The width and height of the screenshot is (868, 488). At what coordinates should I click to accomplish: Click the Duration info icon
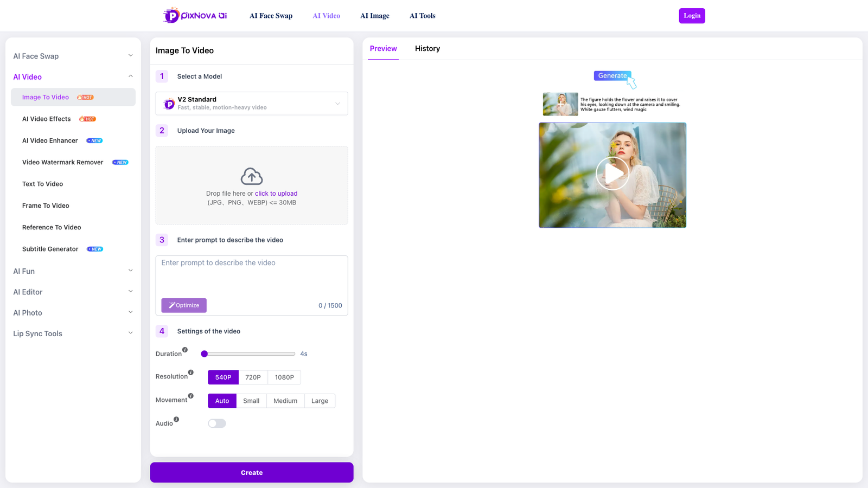tap(185, 350)
